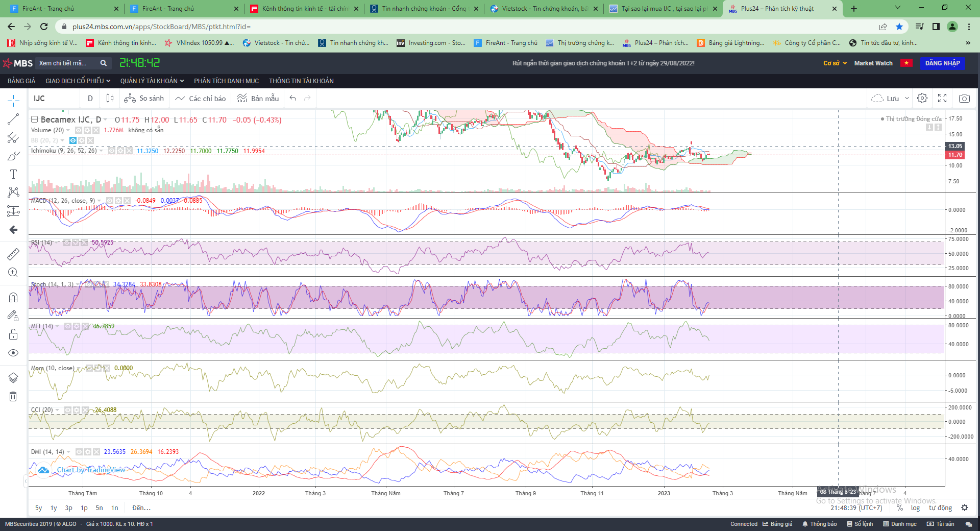
Task: Select the crosshair cursor tool
Action: [x=13, y=101]
